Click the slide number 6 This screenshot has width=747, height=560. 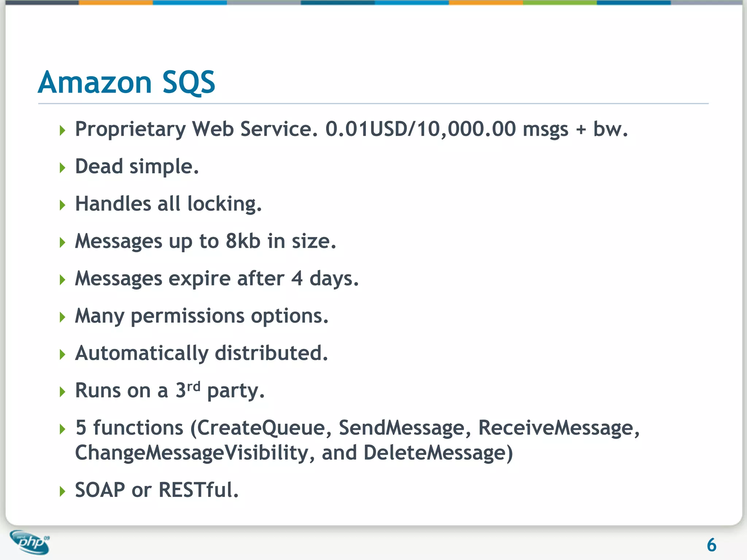[x=711, y=545]
